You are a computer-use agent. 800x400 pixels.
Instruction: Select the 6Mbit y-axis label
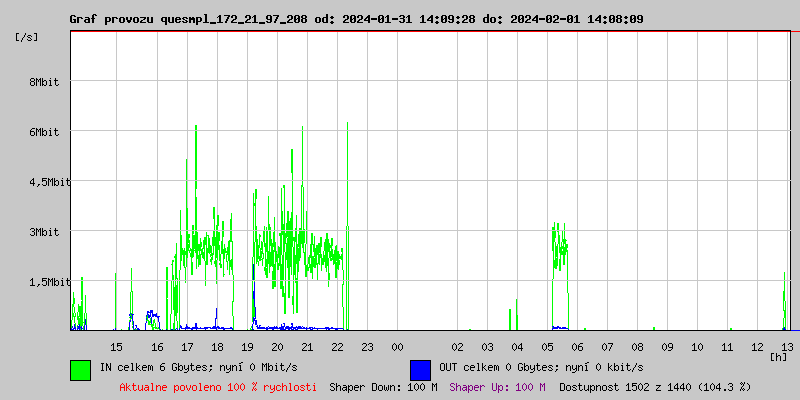click(44, 132)
